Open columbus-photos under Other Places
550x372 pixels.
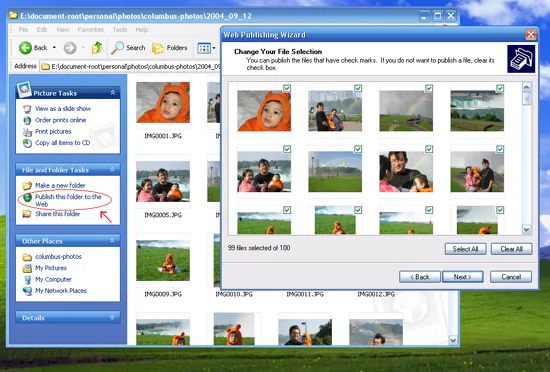point(58,257)
